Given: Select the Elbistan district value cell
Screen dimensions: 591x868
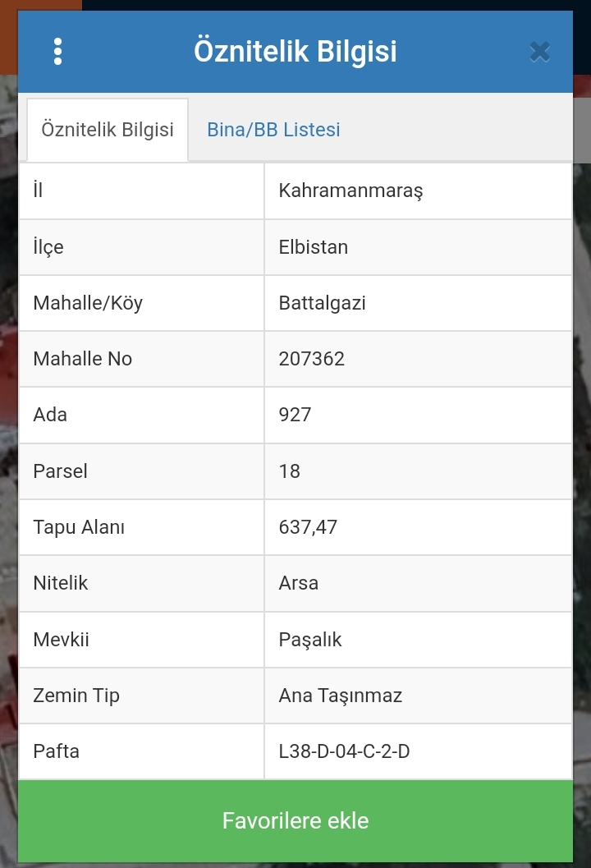Looking at the screenshot, I should [419, 247].
